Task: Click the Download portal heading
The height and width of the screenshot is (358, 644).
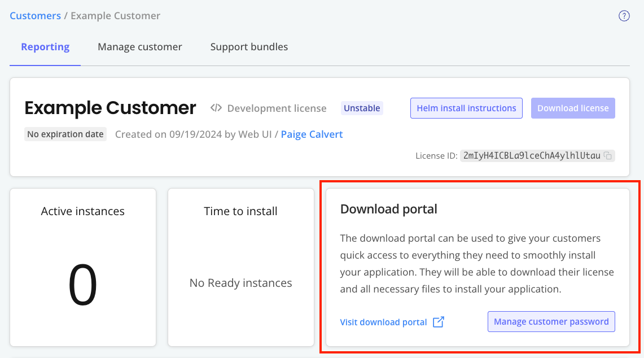Action: click(388, 209)
